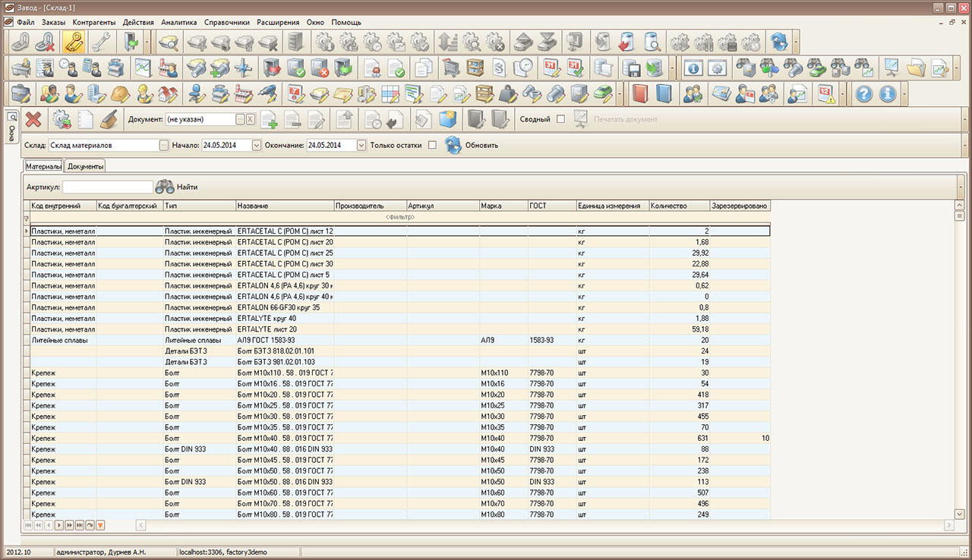
Task: Enable the Сводный checkbox
Action: tap(560, 119)
